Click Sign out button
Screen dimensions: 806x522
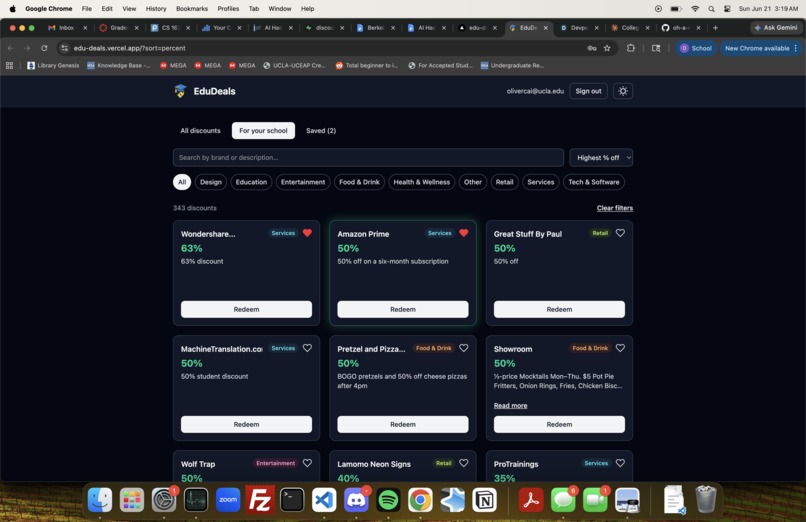(x=588, y=91)
